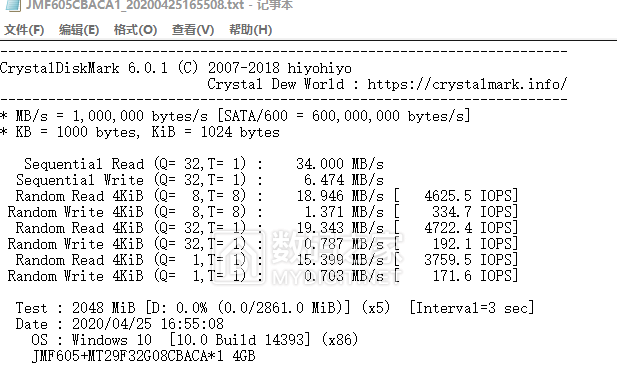Click the 'Sequential Write' row label
Image resolution: width=617 pixels, height=379 pixels.
80,180
